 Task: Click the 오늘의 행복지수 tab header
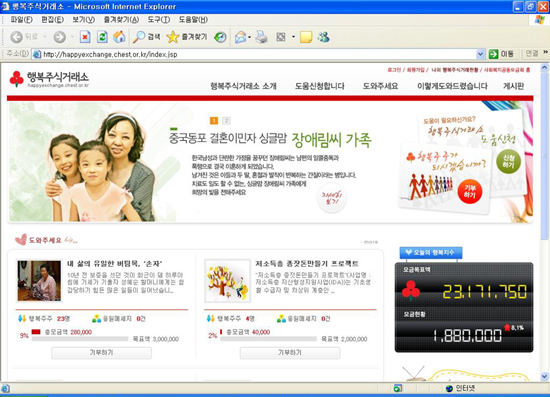431,252
